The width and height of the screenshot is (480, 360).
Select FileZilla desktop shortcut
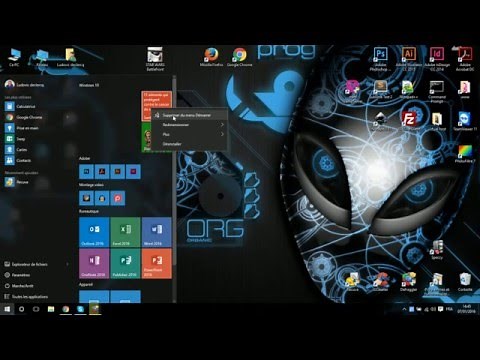click(409, 121)
